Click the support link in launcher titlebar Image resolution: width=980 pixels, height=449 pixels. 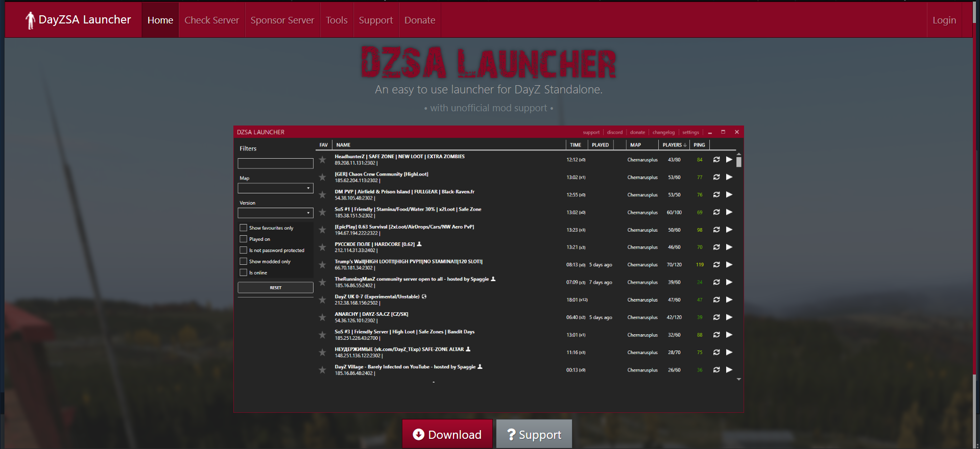(x=591, y=132)
